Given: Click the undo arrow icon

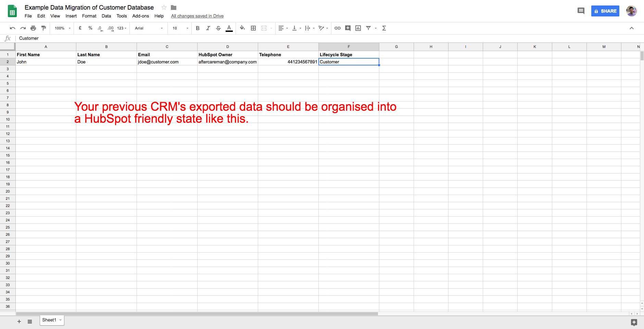Looking at the screenshot, I should coord(12,28).
